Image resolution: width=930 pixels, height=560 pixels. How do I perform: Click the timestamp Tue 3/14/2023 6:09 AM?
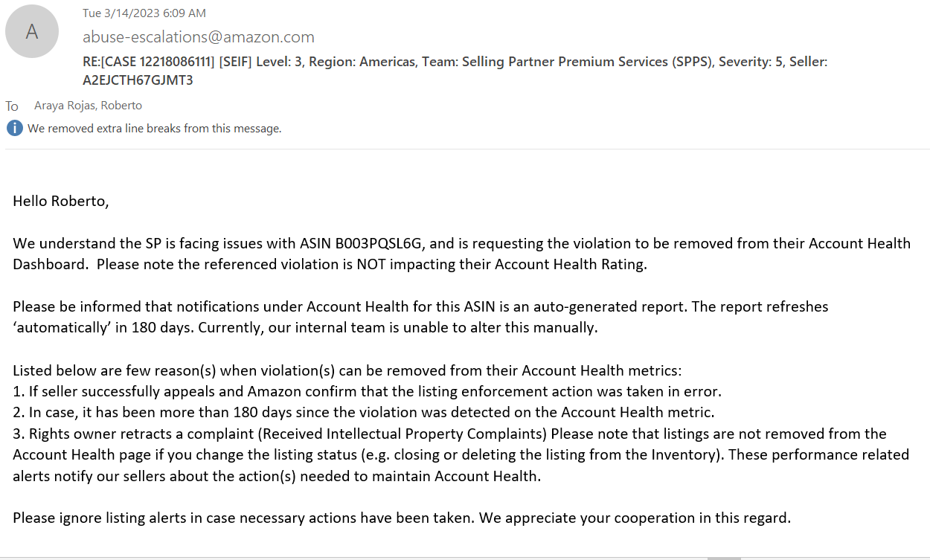(x=144, y=13)
